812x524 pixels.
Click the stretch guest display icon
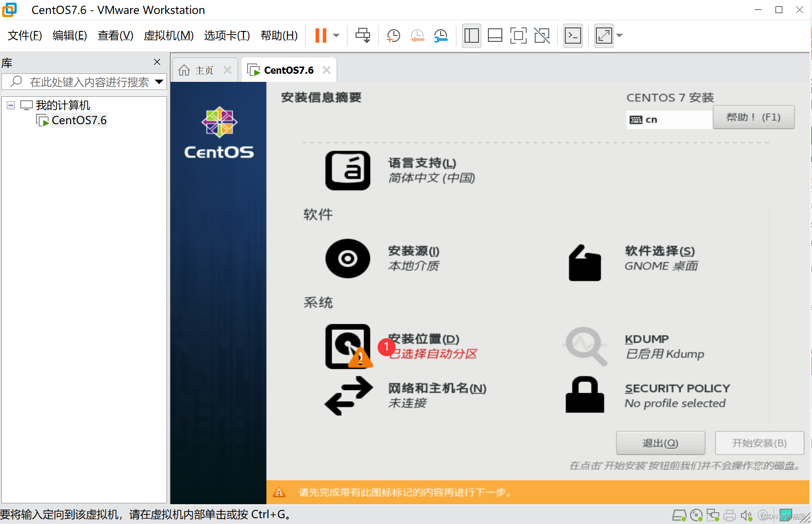coord(604,36)
